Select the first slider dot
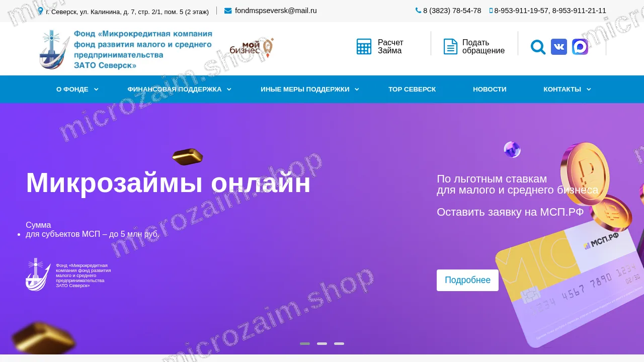This screenshot has height=362, width=644. point(305,344)
